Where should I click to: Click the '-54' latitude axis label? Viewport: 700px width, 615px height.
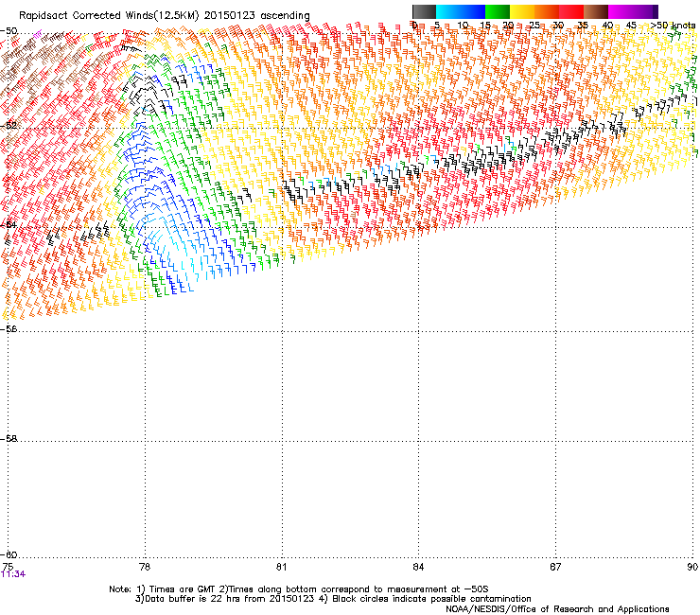coord(9,224)
